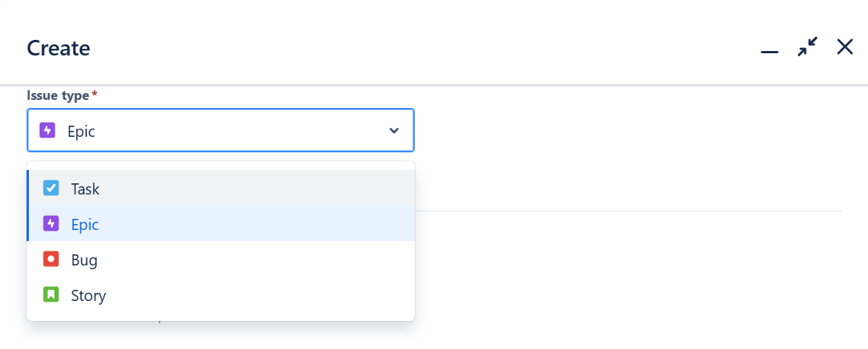This screenshot has width=868, height=349.
Task: Click the green bookmark Story icon
Action: pos(51,295)
